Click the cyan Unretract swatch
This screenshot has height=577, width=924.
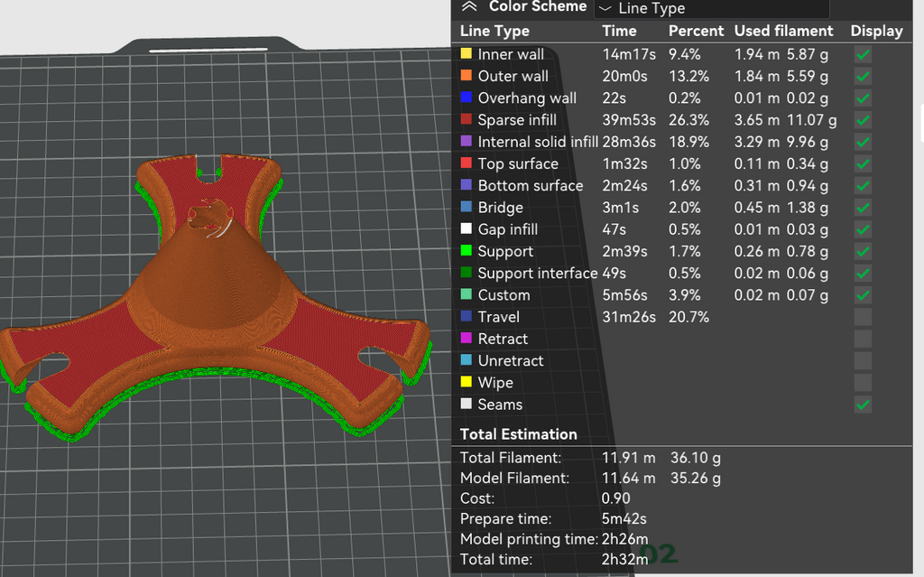(x=467, y=359)
